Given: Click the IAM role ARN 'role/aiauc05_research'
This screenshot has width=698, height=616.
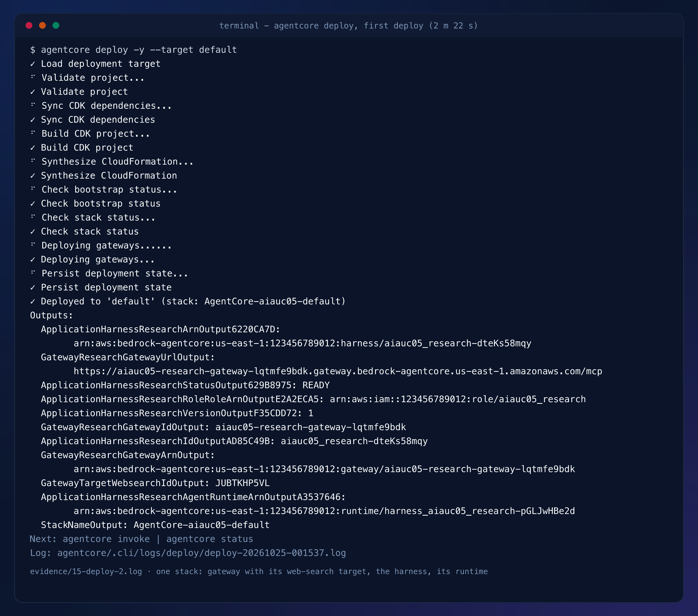Looking at the screenshot, I should (458, 399).
